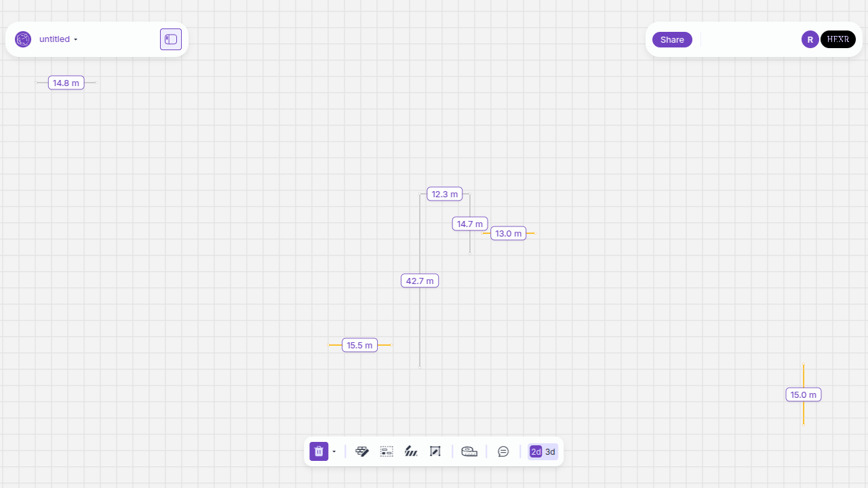The width and height of the screenshot is (868, 488).
Task: Select the brick wall drawing tool
Action: [362, 451]
